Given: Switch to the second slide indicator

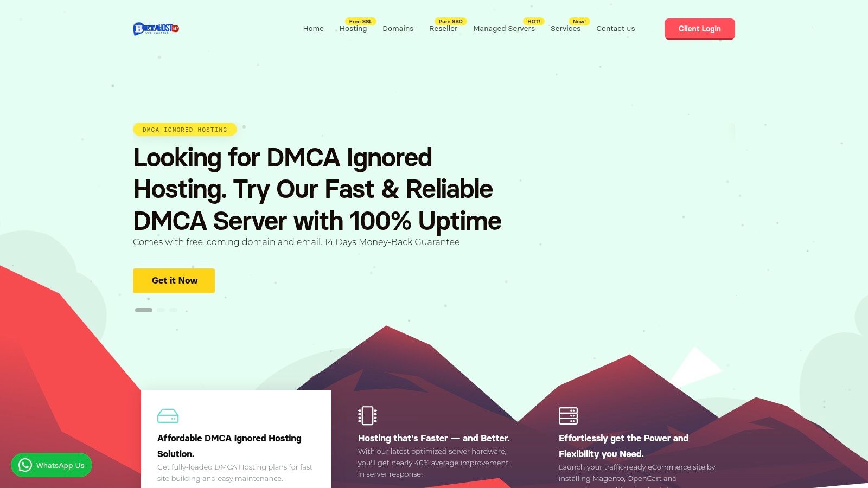Looking at the screenshot, I should [161, 310].
